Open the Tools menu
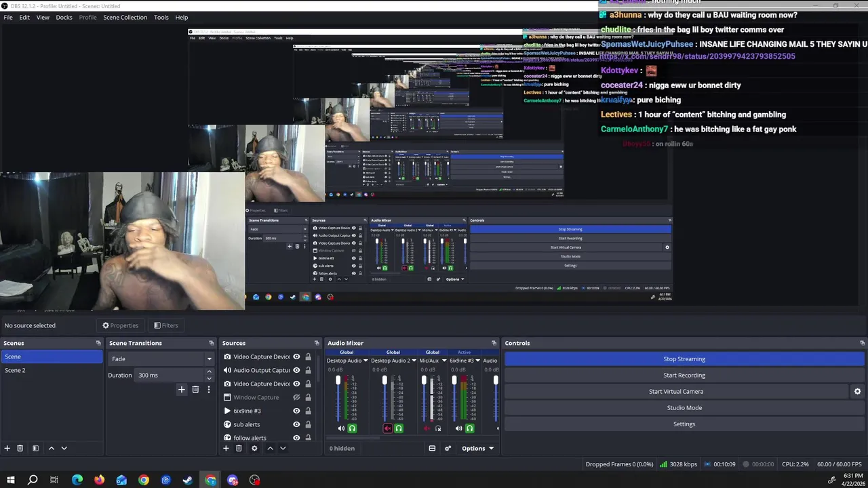 click(x=161, y=17)
